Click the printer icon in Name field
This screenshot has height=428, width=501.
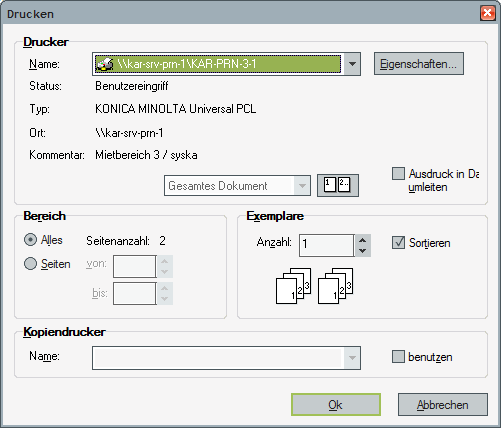click(x=105, y=64)
